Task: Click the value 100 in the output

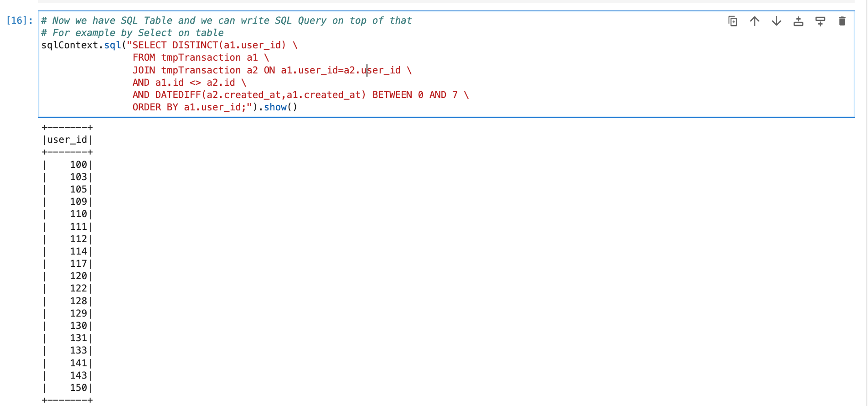Action: (x=78, y=165)
